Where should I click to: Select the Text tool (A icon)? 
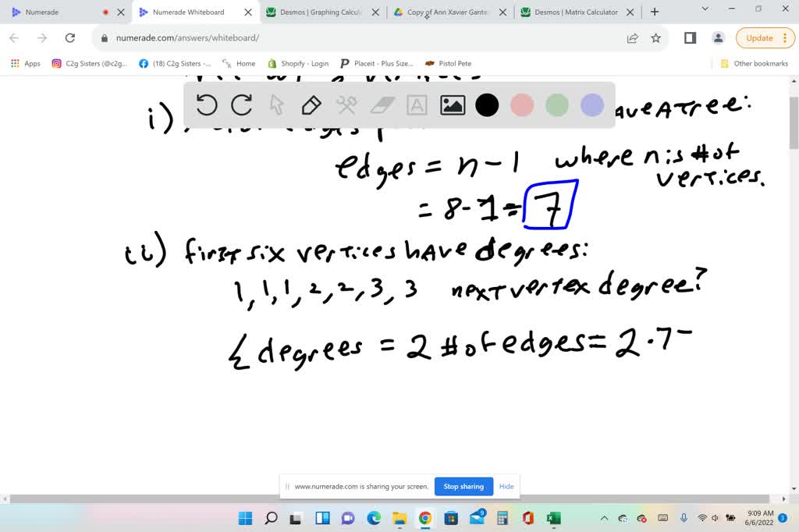(x=416, y=105)
